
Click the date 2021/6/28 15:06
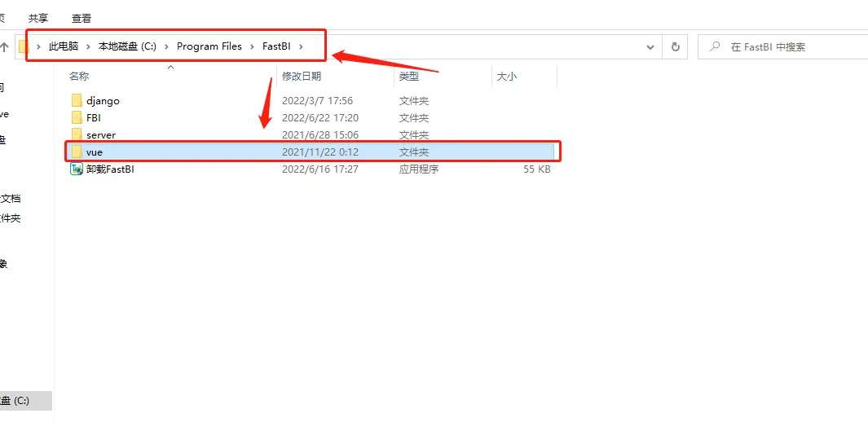tap(320, 135)
